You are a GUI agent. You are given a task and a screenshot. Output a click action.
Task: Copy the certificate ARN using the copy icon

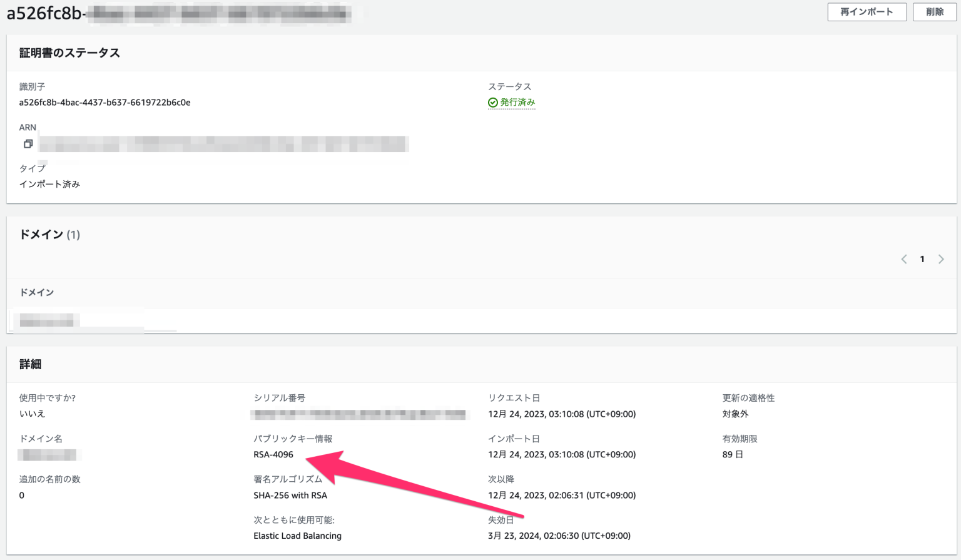coord(28,143)
